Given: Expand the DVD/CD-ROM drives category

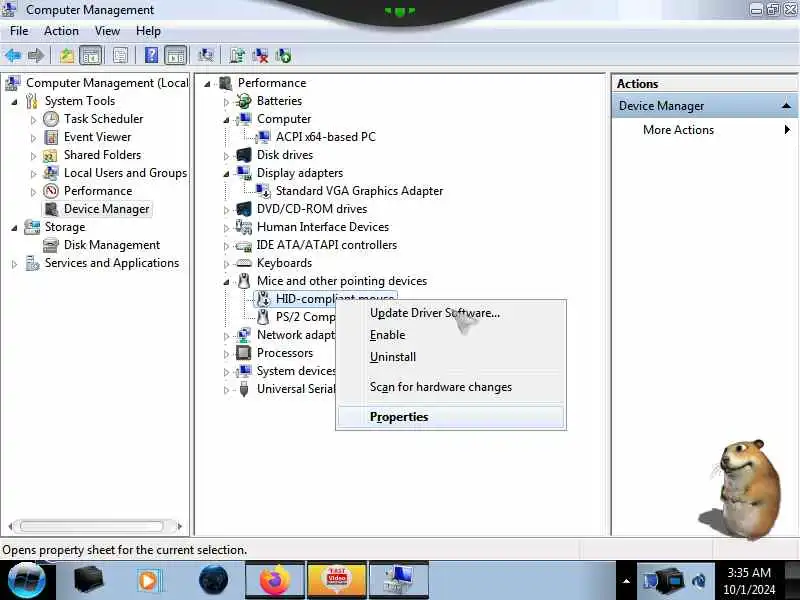Looking at the screenshot, I should tap(226, 210).
